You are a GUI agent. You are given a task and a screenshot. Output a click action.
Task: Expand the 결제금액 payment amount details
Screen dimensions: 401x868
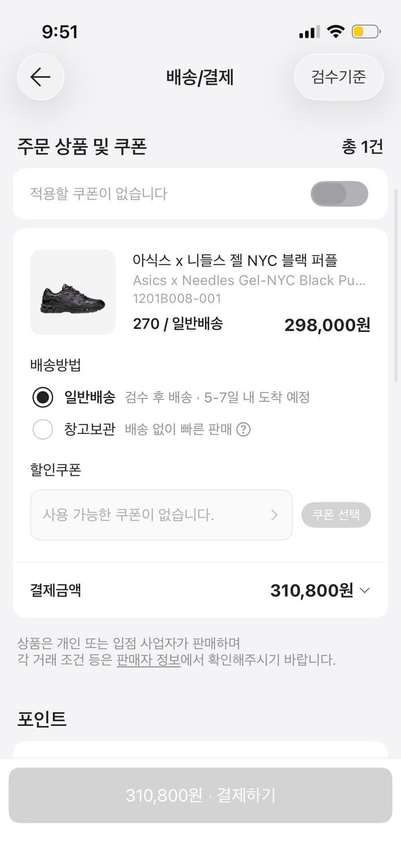point(365,591)
